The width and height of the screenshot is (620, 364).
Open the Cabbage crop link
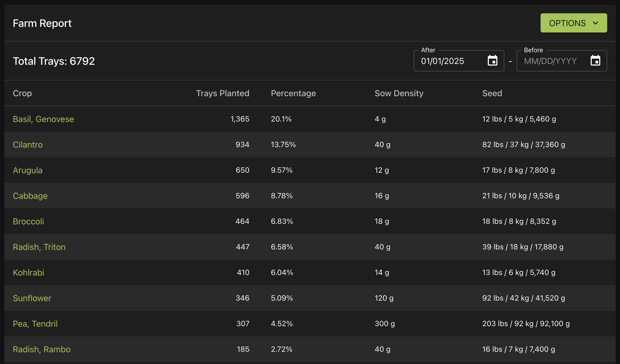pos(30,196)
